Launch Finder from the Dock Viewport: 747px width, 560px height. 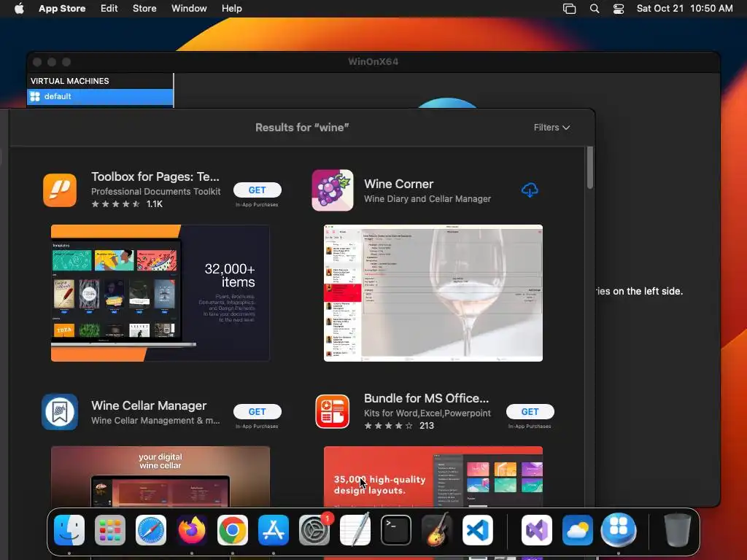coord(69,530)
